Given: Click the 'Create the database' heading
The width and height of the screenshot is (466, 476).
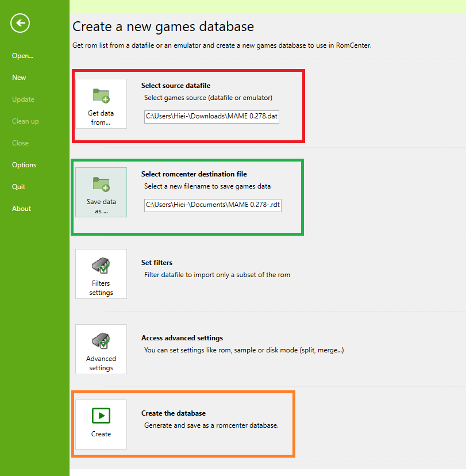Looking at the screenshot, I should point(174,413).
